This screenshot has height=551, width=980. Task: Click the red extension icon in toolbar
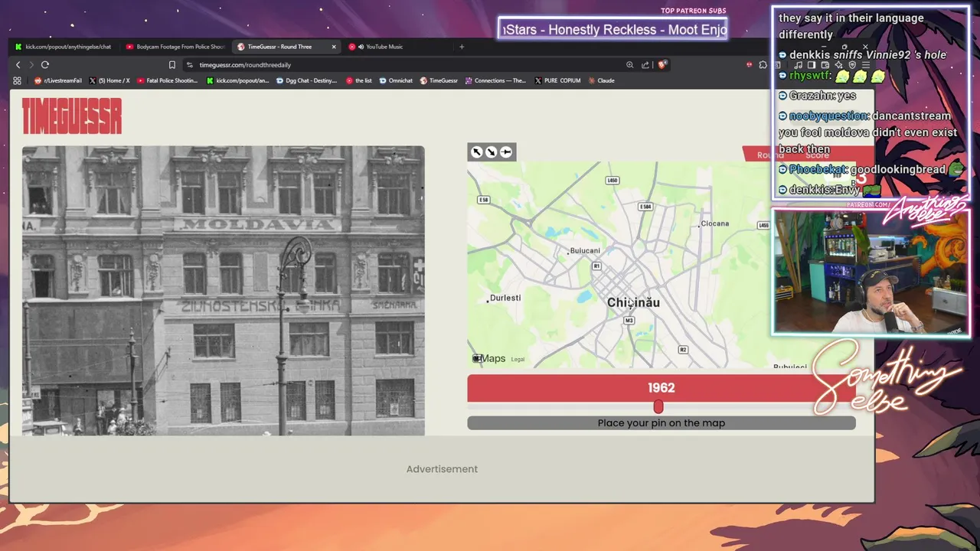tap(749, 65)
